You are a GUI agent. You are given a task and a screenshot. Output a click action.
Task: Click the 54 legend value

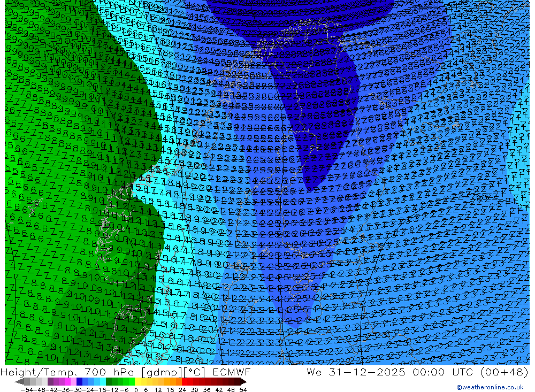click(x=243, y=390)
